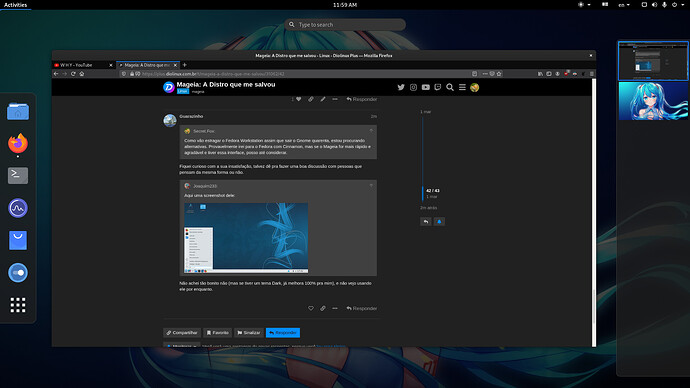This screenshot has height=388, width=690.
Task: Enlarge the Mageia desktop screenshot image
Action: click(x=246, y=238)
